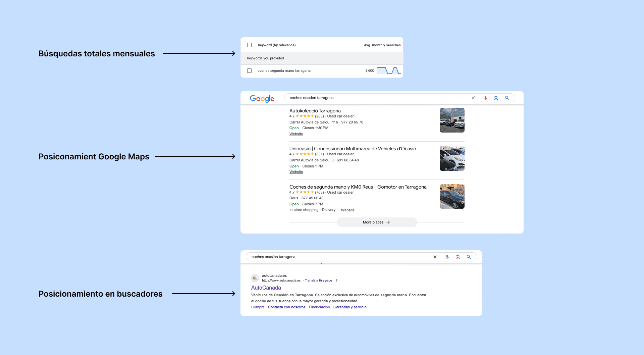
Task: Click the phone number 977 20 65 76
Action: click(352, 122)
